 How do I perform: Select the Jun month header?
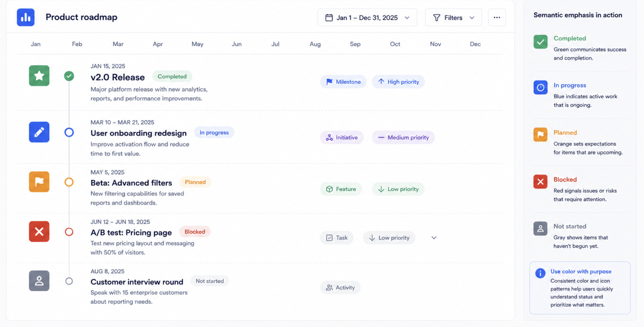click(x=237, y=44)
